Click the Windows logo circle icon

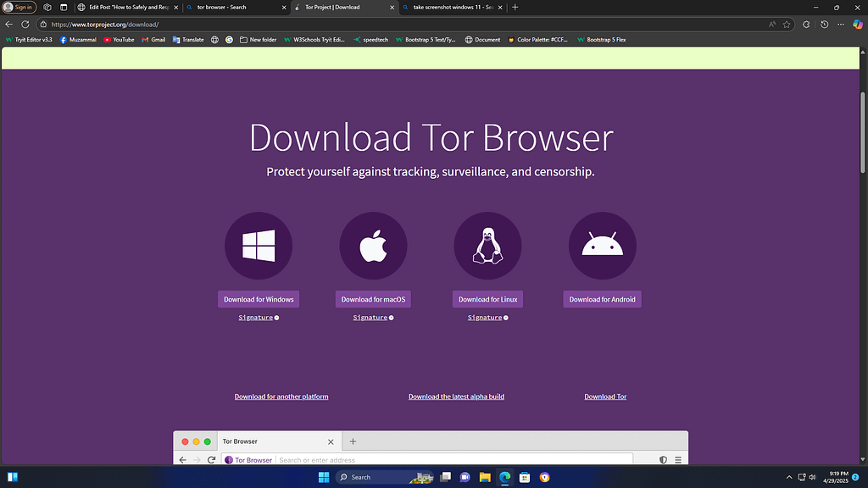click(x=259, y=246)
